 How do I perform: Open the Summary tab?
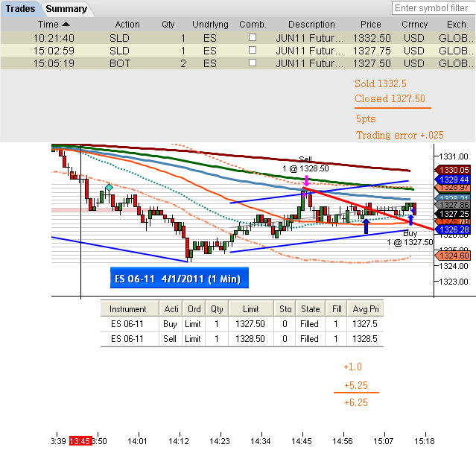pos(66,8)
